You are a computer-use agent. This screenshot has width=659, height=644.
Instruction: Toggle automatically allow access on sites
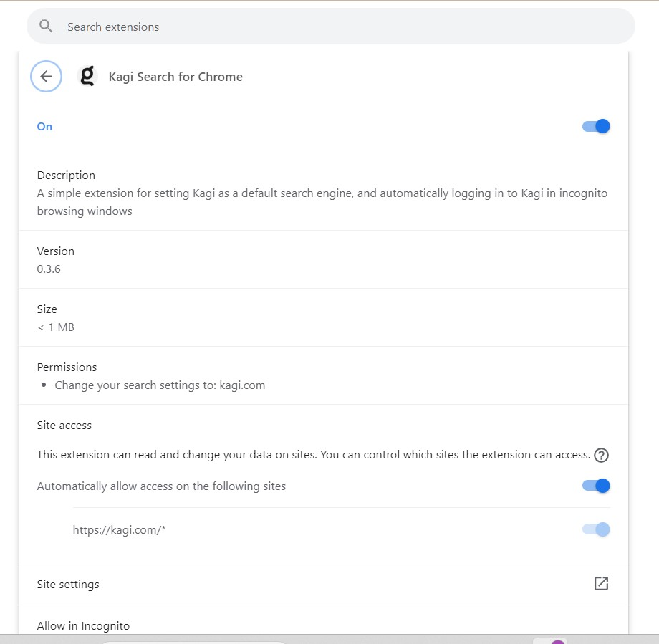tap(595, 486)
